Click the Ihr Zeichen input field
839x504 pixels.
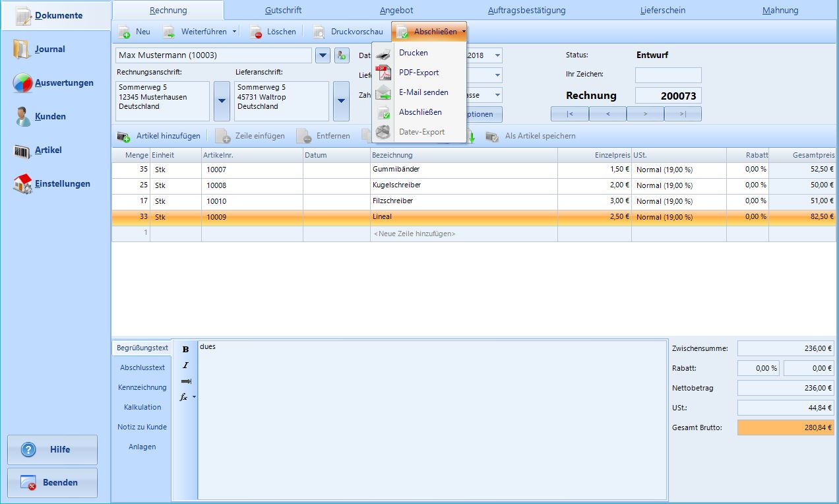click(668, 75)
